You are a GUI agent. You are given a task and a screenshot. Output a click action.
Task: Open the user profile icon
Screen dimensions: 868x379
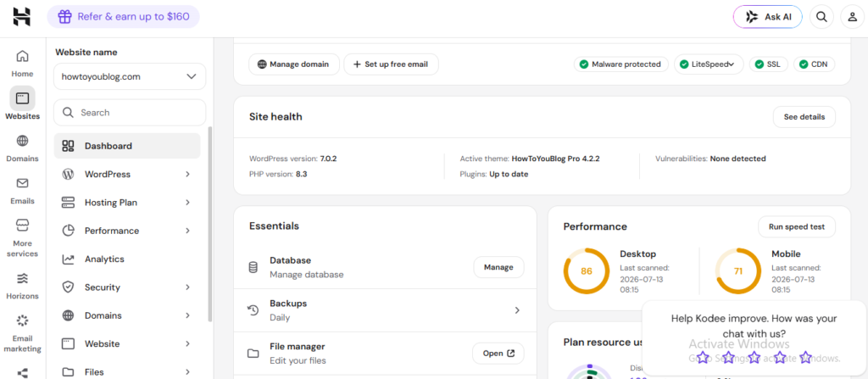point(853,17)
